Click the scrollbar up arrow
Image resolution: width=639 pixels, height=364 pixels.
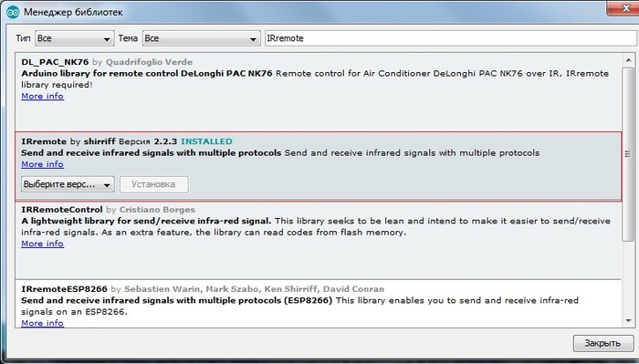628,60
